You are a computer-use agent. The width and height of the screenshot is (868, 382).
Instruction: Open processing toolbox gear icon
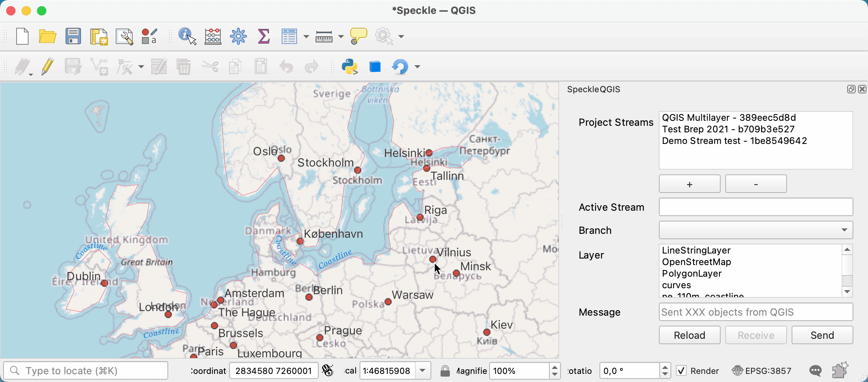pyautogui.click(x=238, y=37)
